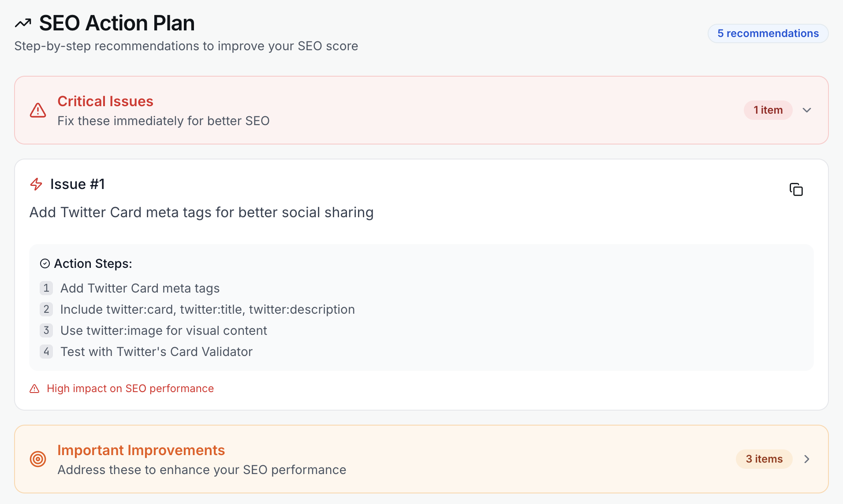Click step 'Use twitter:image for visual content'
The image size is (843, 504).
(164, 330)
